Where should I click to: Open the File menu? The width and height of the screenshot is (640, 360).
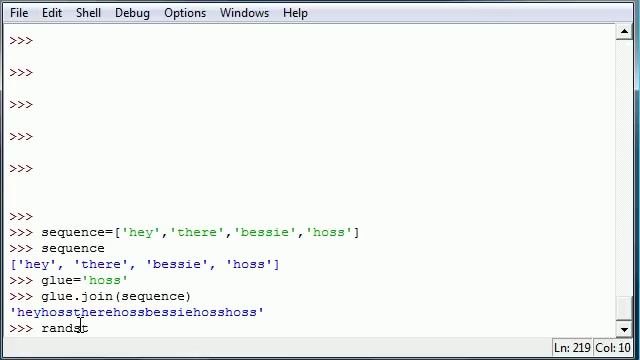click(19, 13)
